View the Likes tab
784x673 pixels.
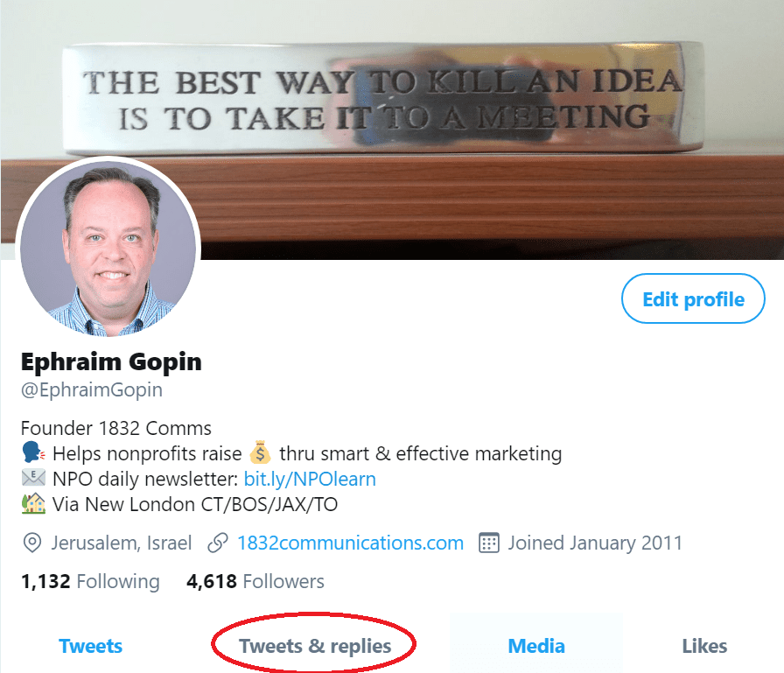704,646
